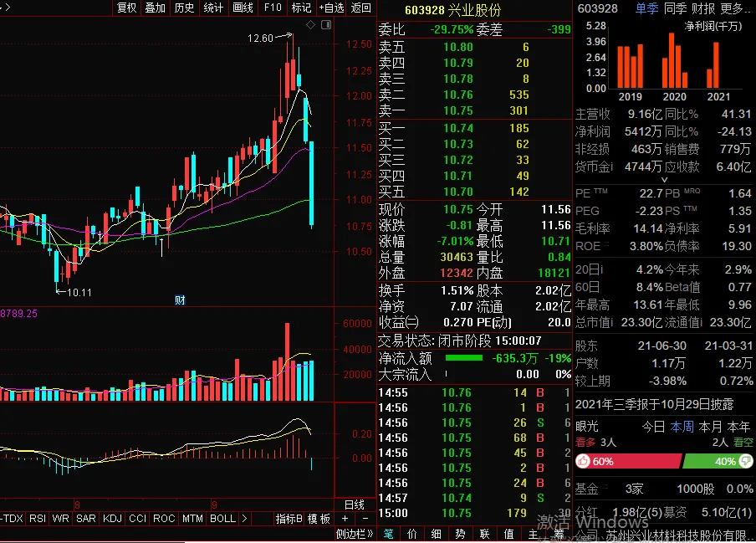Switch to the 单季 quarterly view

(x=646, y=8)
